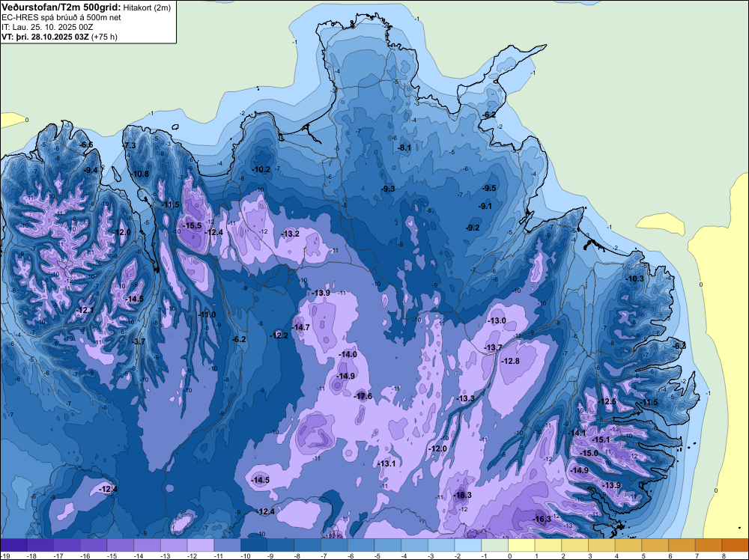Click the -15.0 temperature label
The width and height of the screenshot is (749, 560).
(x=589, y=453)
